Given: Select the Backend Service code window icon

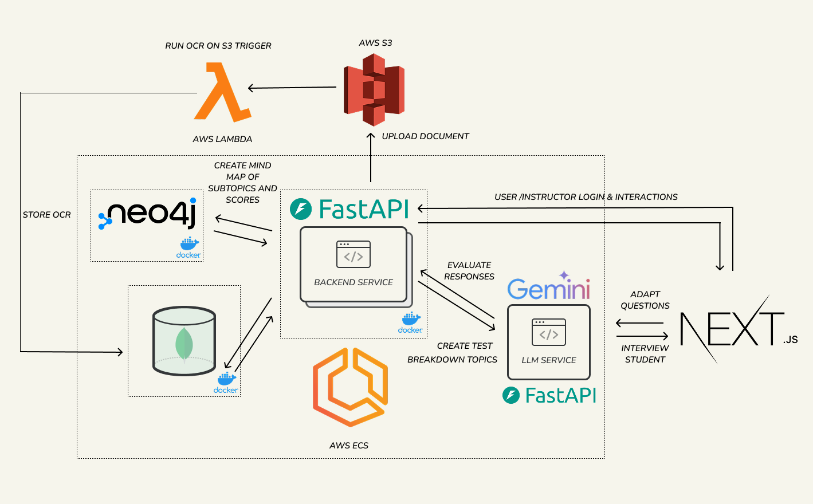Looking at the screenshot, I should click(x=354, y=255).
